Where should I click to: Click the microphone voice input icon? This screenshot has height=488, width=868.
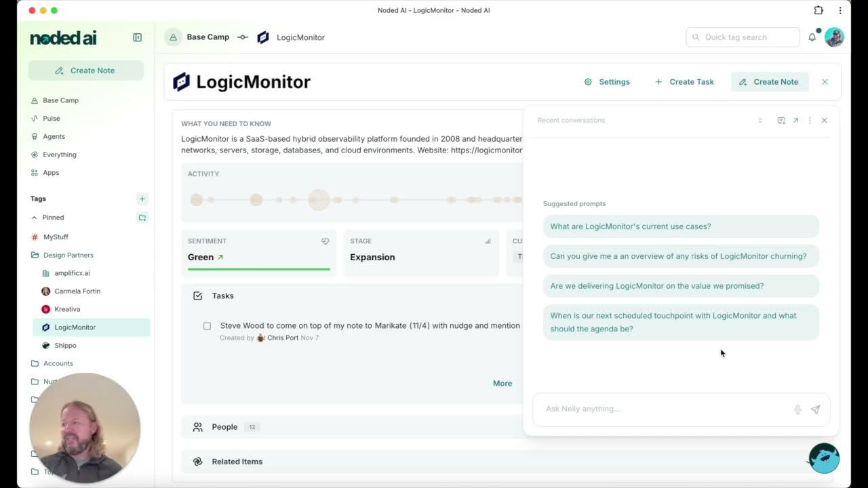point(797,409)
